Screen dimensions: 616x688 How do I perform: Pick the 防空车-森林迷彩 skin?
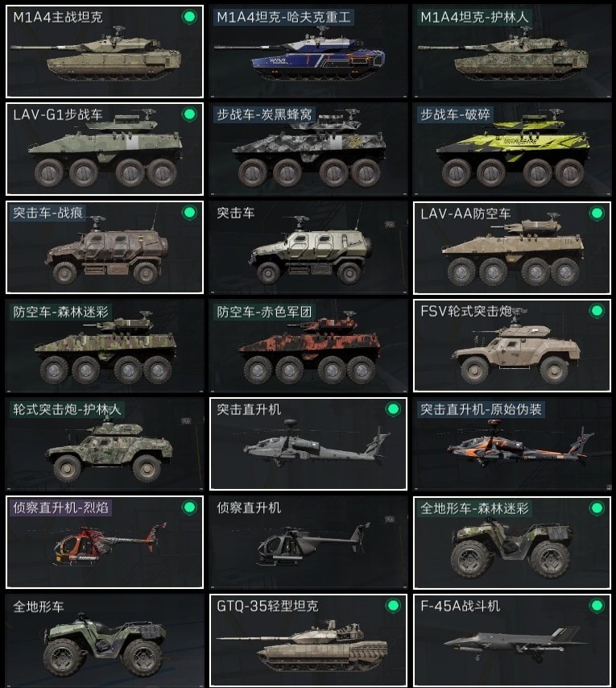(105, 346)
